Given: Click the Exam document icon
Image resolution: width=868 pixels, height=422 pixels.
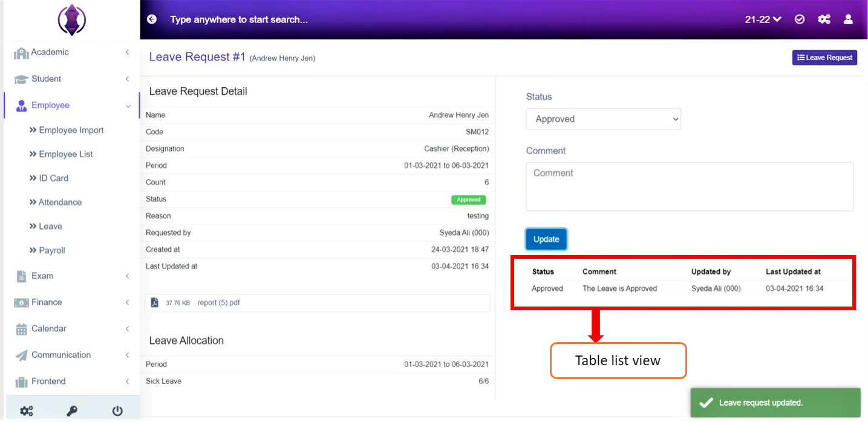Looking at the screenshot, I should [21, 276].
